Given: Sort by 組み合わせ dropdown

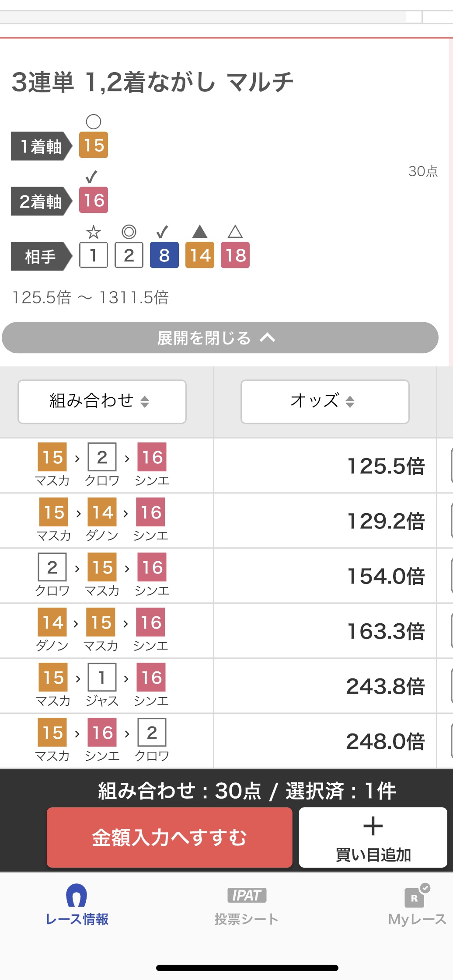Looking at the screenshot, I should tap(102, 401).
